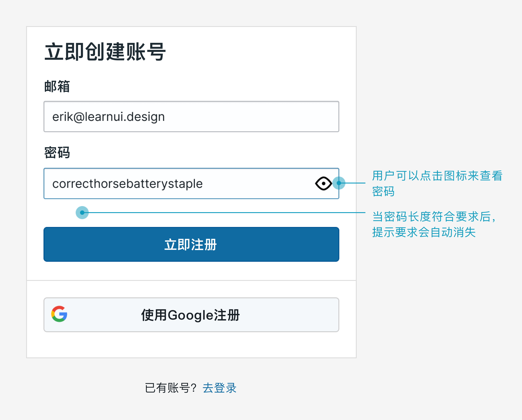Click the annotation about password length requirement

(434, 224)
